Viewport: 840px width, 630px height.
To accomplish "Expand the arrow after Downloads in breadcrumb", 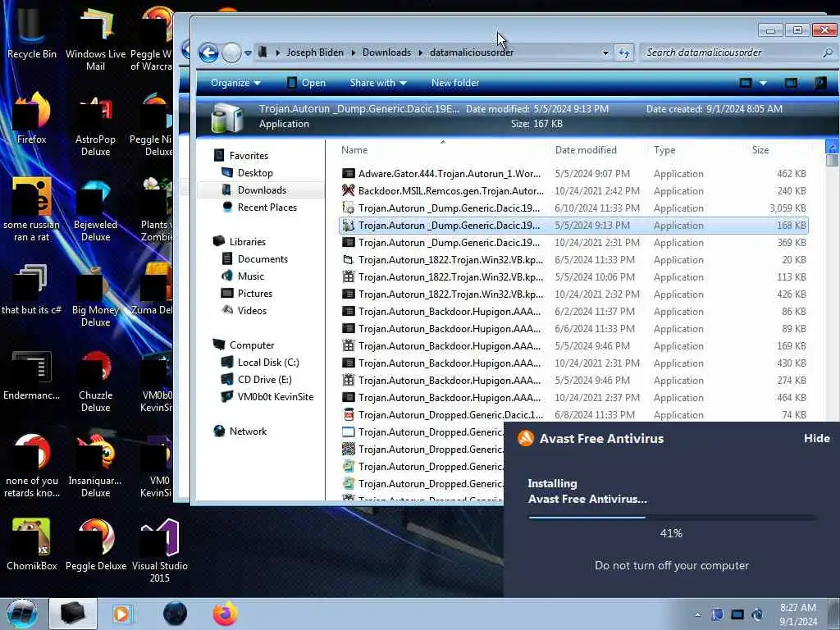I will pyautogui.click(x=421, y=52).
